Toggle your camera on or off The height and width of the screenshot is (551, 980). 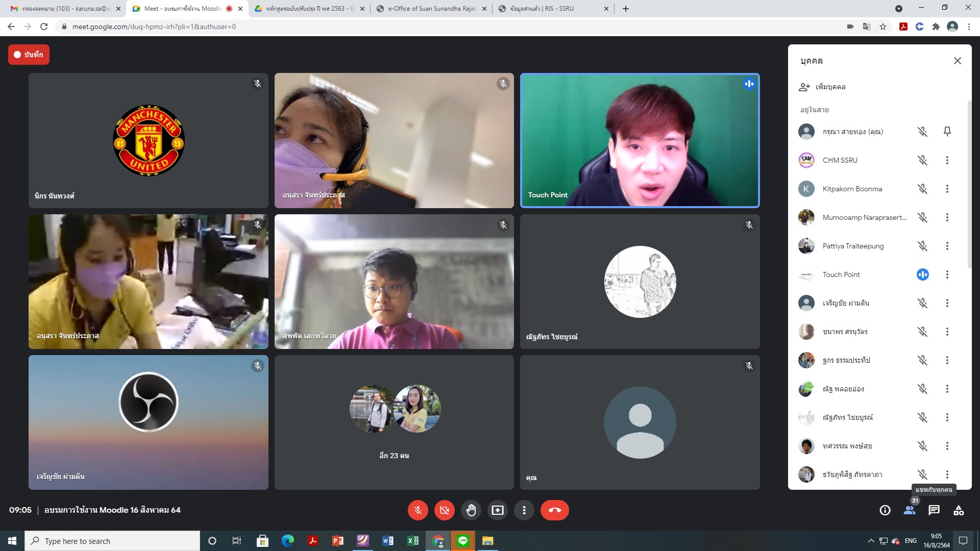click(x=444, y=510)
